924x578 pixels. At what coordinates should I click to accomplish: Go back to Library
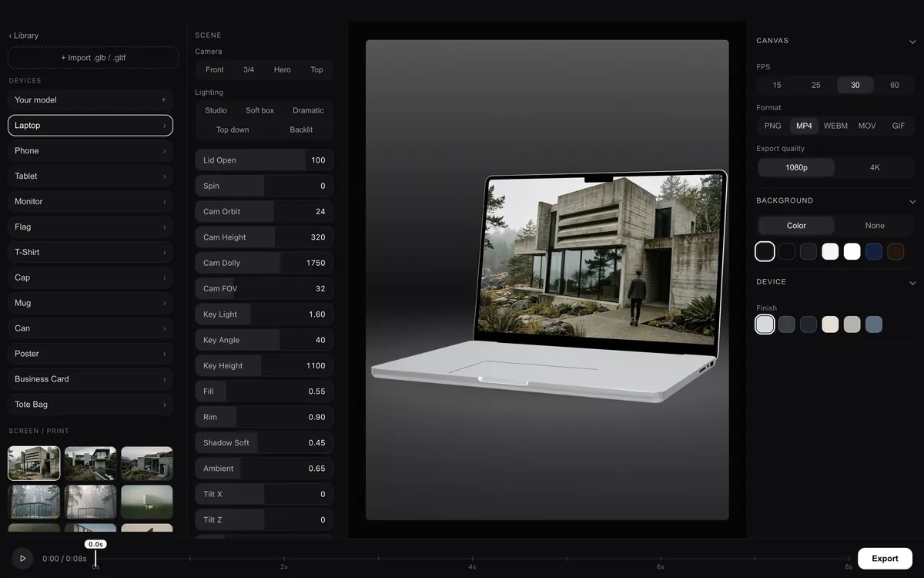pyautogui.click(x=24, y=35)
